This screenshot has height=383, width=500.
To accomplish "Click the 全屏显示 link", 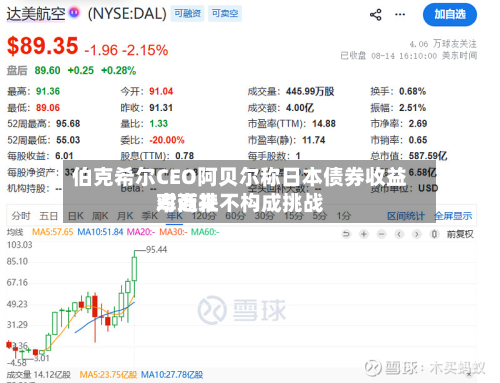I will pyautogui.click(x=453, y=216).
